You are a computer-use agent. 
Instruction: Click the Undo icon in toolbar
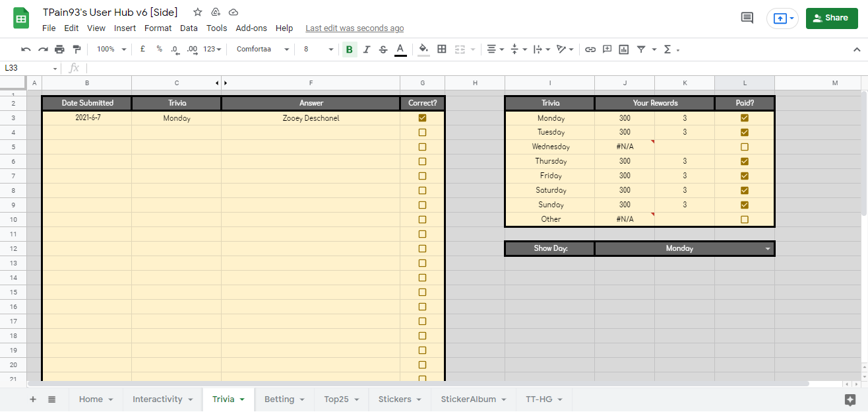pyautogui.click(x=26, y=49)
